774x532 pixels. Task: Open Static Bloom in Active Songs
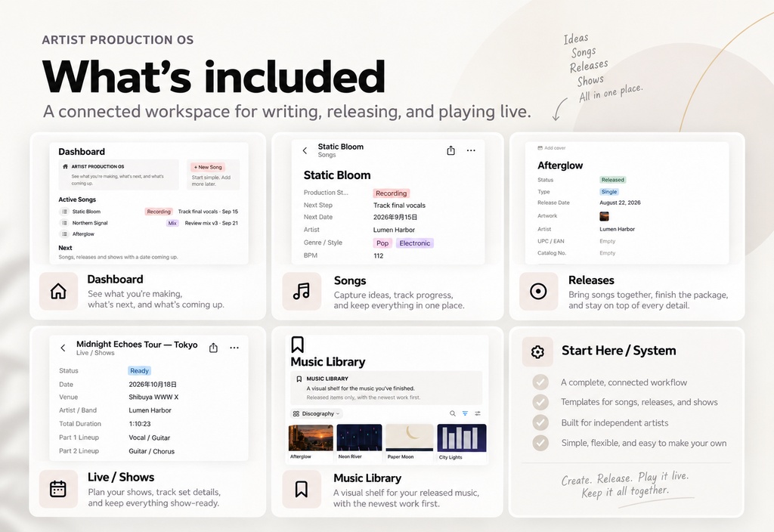(86, 212)
